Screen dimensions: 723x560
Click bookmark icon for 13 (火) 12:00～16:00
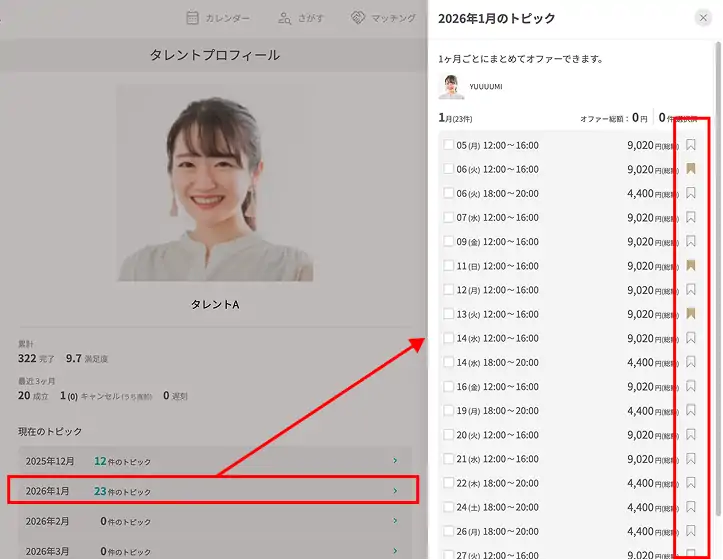pos(691,314)
